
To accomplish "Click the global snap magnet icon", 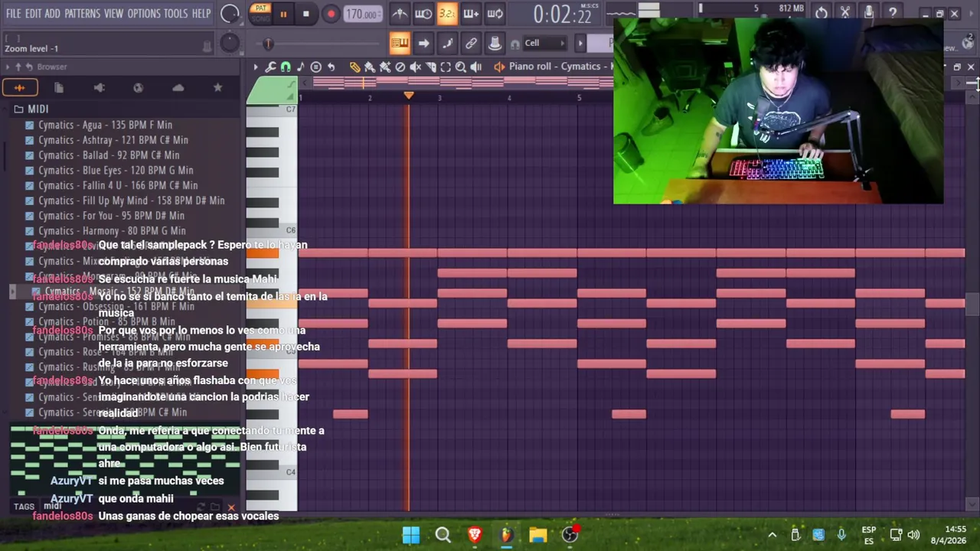I will tap(514, 44).
